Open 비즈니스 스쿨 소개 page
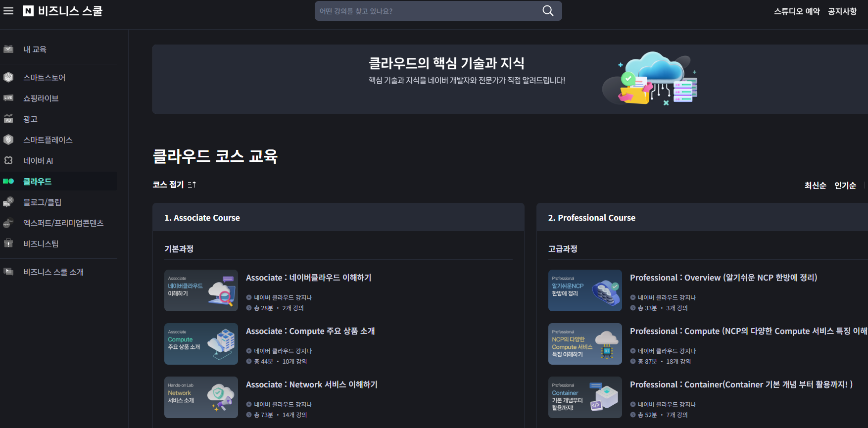 [x=53, y=272]
